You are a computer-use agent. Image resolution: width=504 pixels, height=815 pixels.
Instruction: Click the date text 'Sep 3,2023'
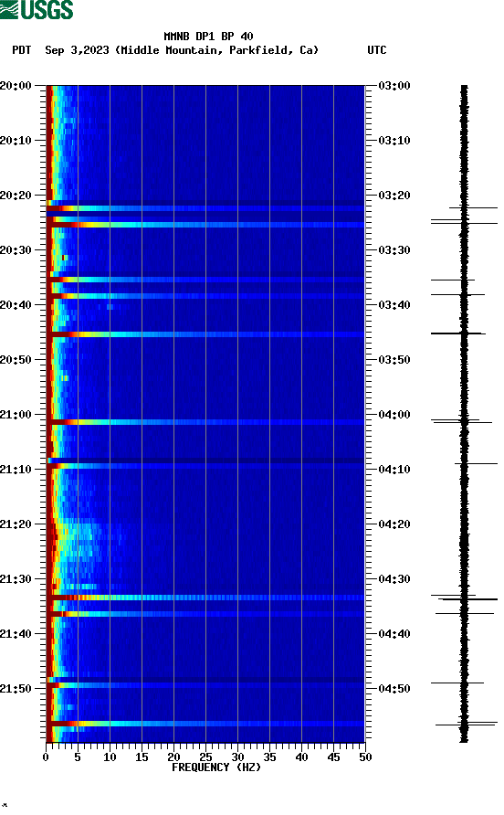tap(77, 50)
